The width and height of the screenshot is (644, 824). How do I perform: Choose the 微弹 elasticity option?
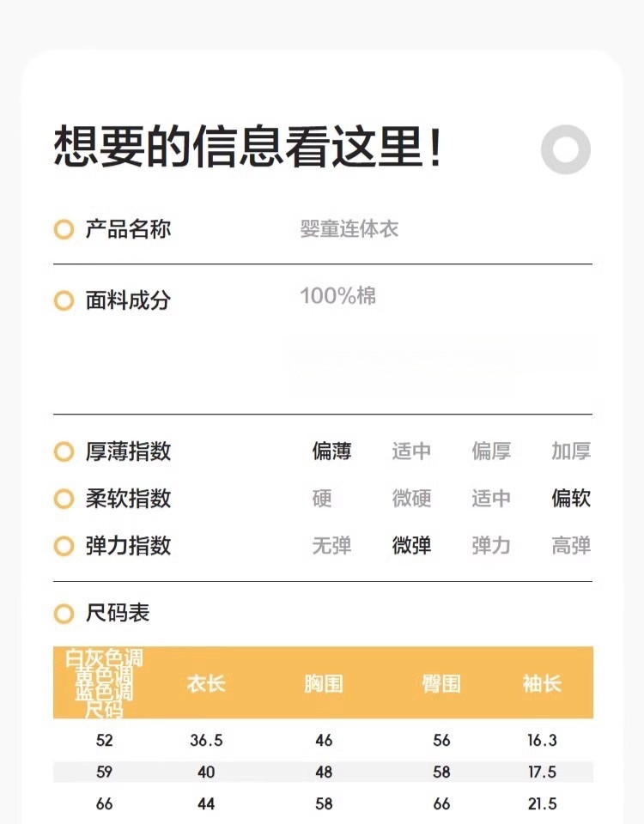pos(411,546)
